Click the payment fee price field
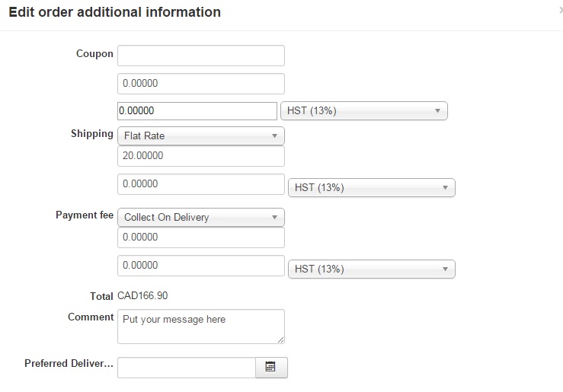 tap(201, 237)
